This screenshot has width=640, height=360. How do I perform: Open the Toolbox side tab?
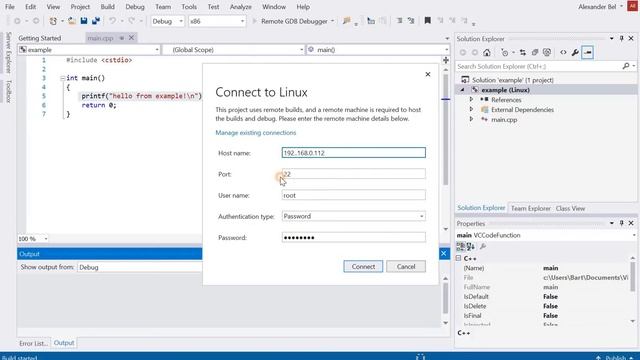pos(8,91)
